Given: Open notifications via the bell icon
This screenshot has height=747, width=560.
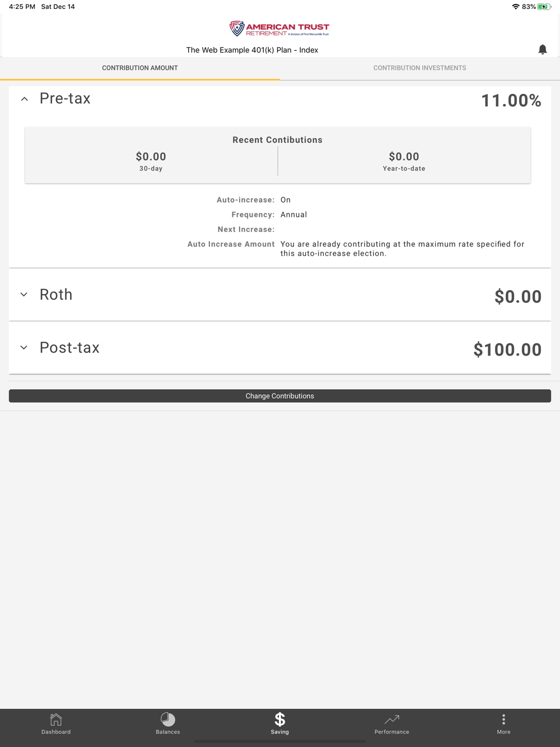Looking at the screenshot, I should [542, 49].
